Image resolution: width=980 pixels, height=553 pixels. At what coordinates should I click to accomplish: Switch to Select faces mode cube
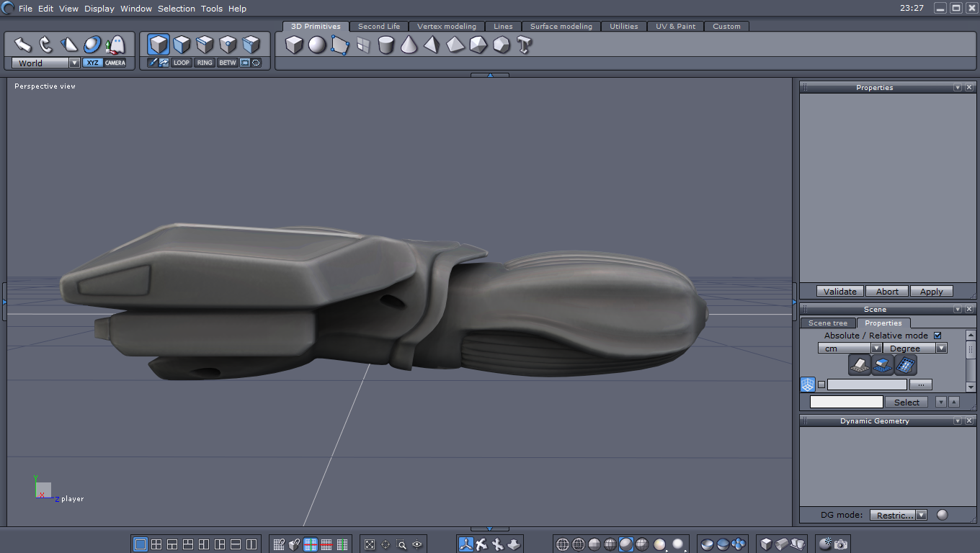(x=182, y=45)
